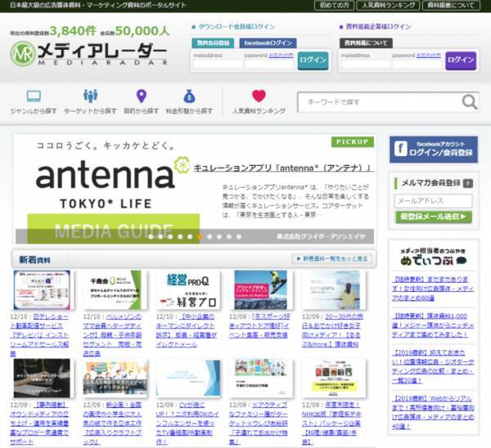Viewport: 491px width, 448px height.
Task: Focus the キーワードで探す search field
Action: tap(378, 101)
